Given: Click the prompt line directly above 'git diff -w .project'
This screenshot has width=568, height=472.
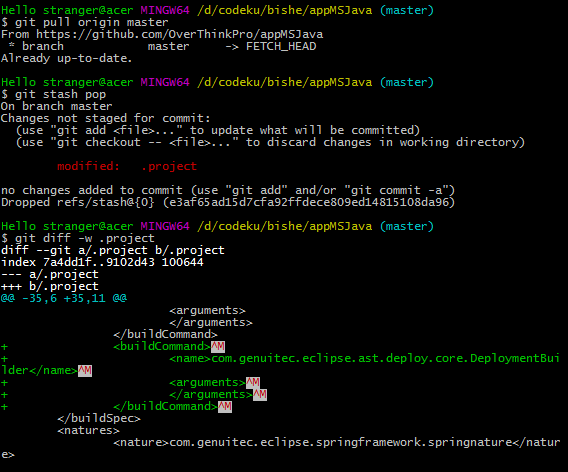Looking at the screenshot, I should point(217,226).
